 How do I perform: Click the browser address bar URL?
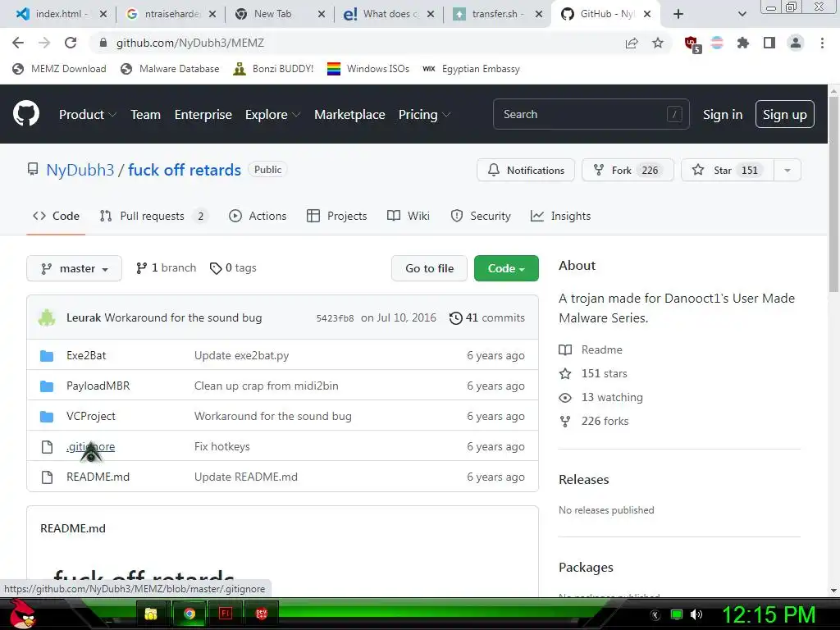pyautogui.click(x=190, y=43)
